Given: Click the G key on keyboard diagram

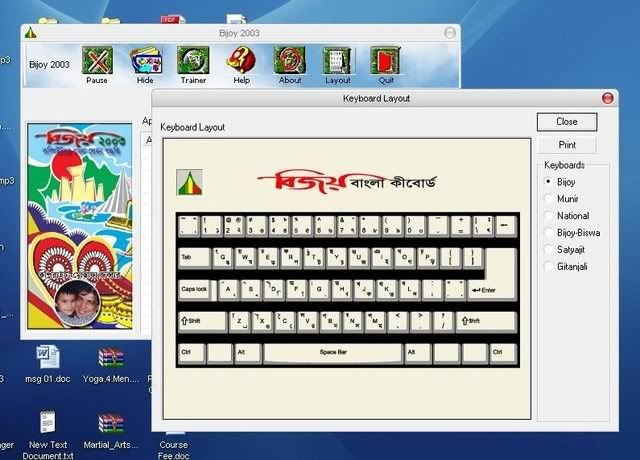Looking at the screenshot, I should tap(319, 290).
